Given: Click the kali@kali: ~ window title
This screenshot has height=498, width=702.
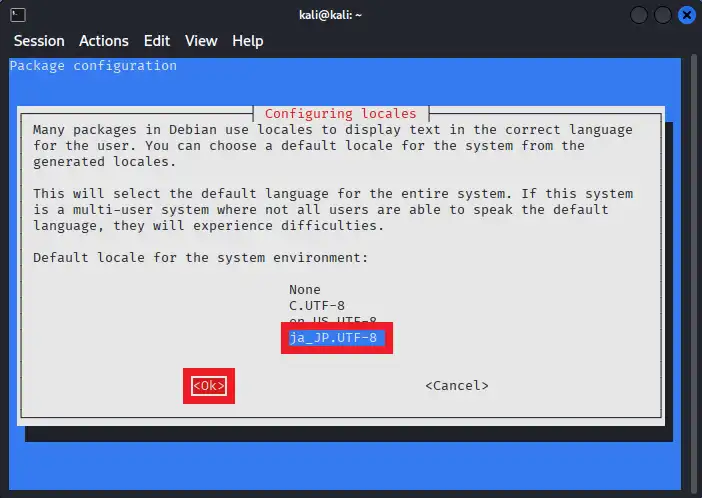Looking at the screenshot, I should pos(350,15).
